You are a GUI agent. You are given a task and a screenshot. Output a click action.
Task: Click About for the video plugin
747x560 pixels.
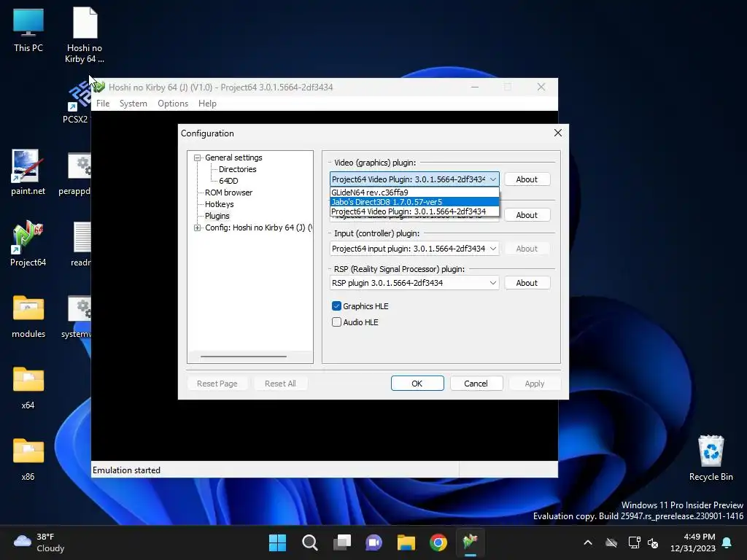pos(527,179)
